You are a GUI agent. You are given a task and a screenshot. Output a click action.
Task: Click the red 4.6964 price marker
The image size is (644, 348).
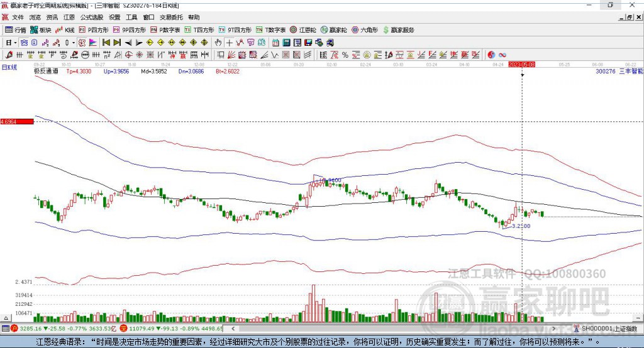[17, 121]
